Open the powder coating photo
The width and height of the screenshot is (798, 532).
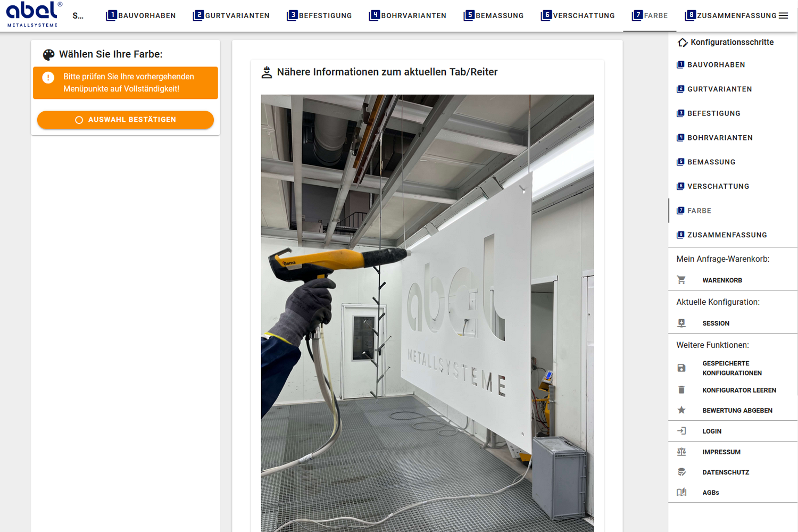(427, 313)
